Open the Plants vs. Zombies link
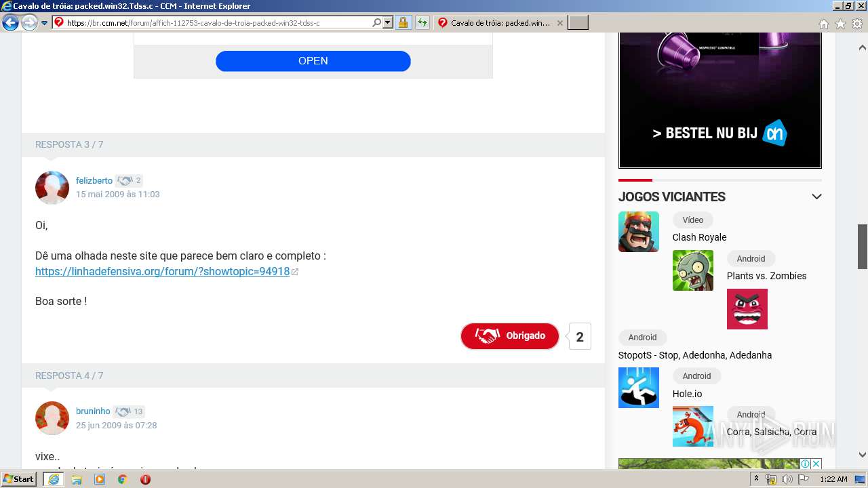Image resolution: width=868 pixels, height=488 pixels. click(766, 276)
